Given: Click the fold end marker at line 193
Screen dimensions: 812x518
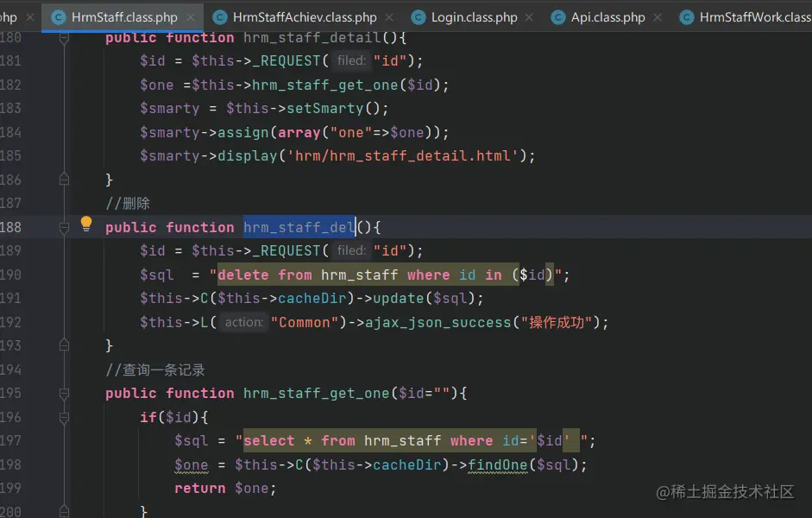Looking at the screenshot, I should pos(64,345).
